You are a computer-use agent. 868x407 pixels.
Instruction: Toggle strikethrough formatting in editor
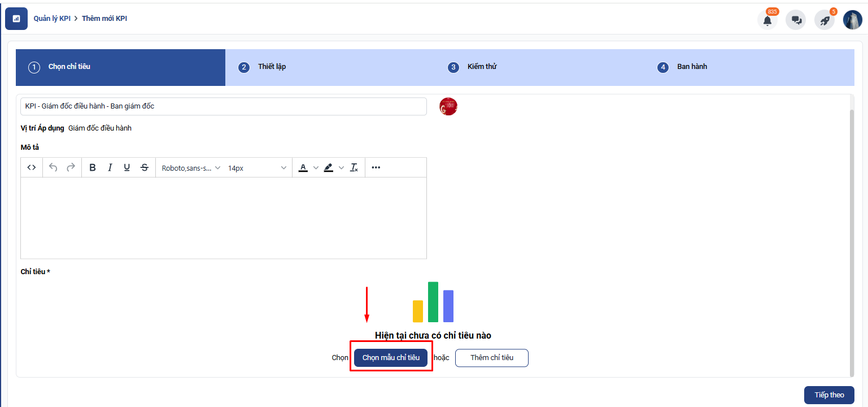point(145,167)
